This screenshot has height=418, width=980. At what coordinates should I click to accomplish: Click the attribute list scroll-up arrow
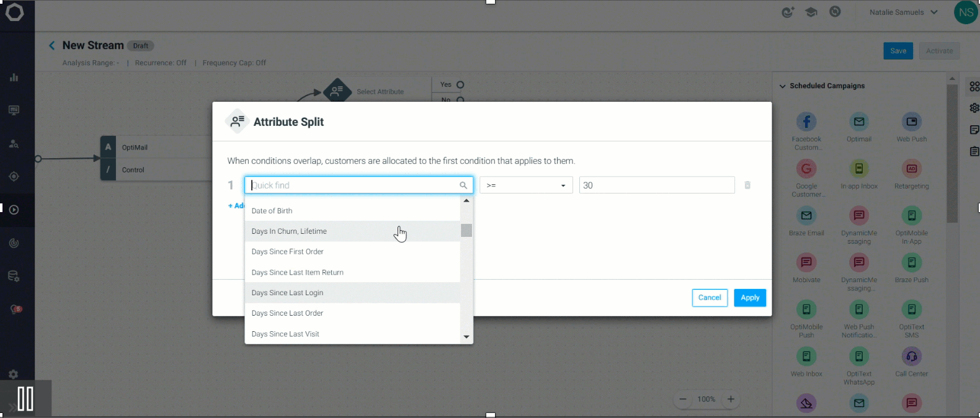point(466,200)
